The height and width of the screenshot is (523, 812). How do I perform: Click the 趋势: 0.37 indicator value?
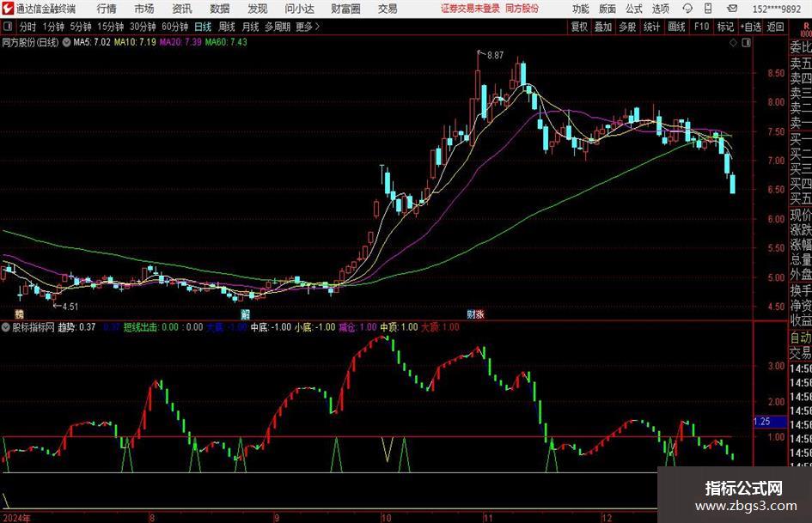tap(76, 327)
